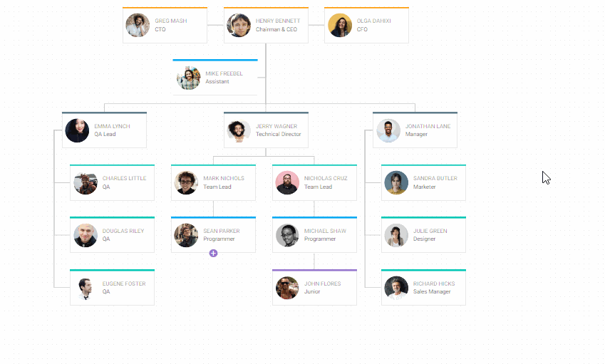The width and height of the screenshot is (605, 364).
Task: Click Henry Bennett's avatar photo
Action: (239, 26)
